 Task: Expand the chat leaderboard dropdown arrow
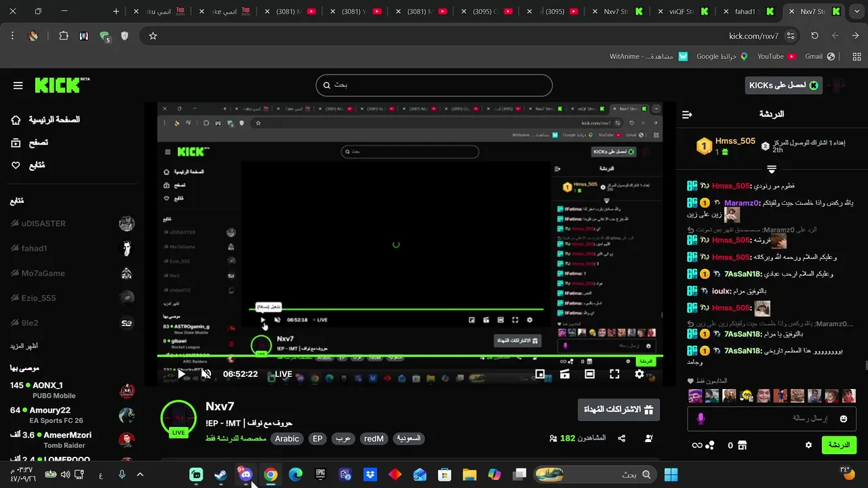coord(772,169)
